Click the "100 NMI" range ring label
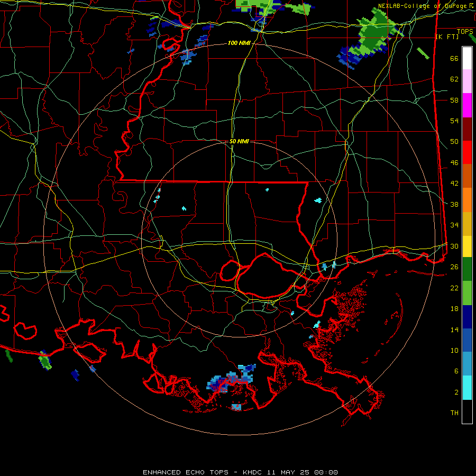 [239, 43]
